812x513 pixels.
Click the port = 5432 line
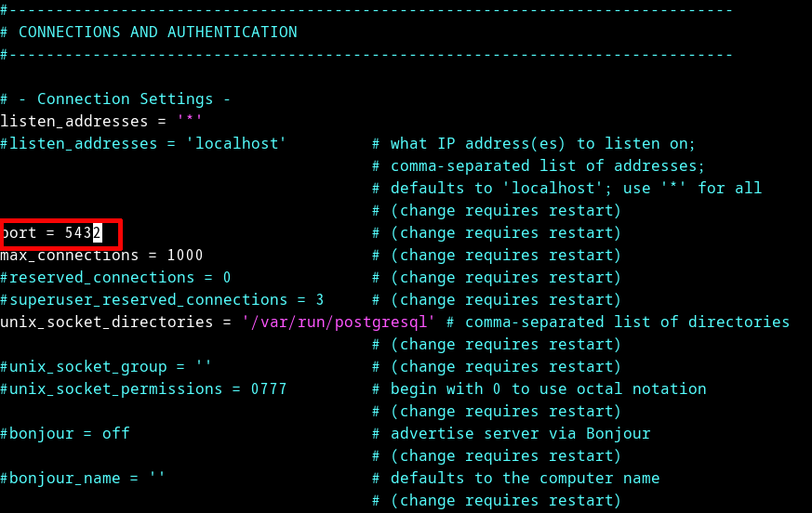coord(51,233)
